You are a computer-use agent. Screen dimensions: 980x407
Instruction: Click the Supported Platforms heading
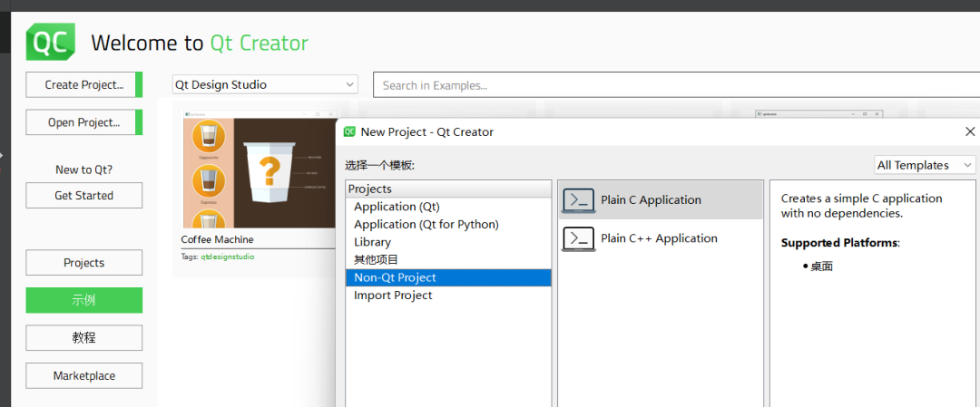(839, 243)
